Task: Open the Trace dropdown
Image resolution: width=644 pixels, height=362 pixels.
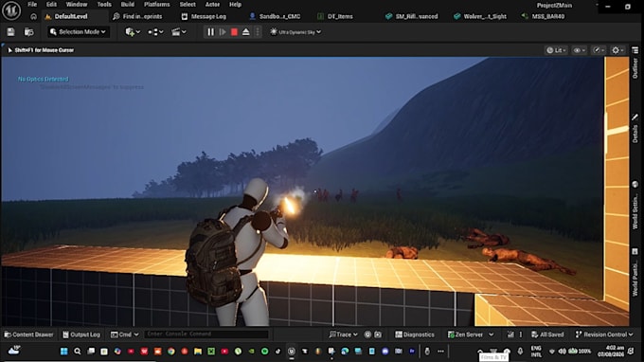Action: tap(344, 335)
